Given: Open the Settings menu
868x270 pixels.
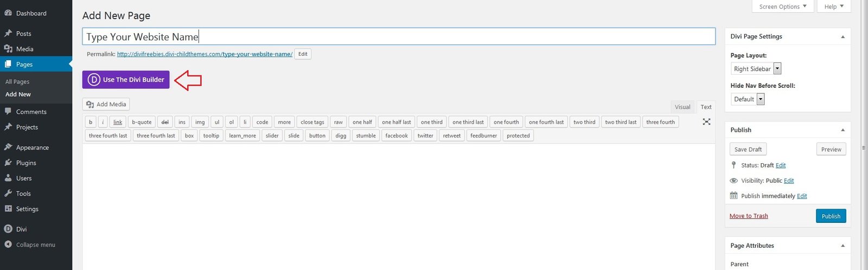Looking at the screenshot, I should tap(27, 209).
